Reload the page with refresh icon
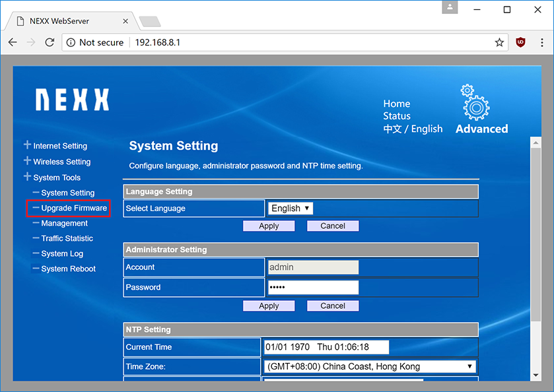The image size is (554, 392). point(50,42)
